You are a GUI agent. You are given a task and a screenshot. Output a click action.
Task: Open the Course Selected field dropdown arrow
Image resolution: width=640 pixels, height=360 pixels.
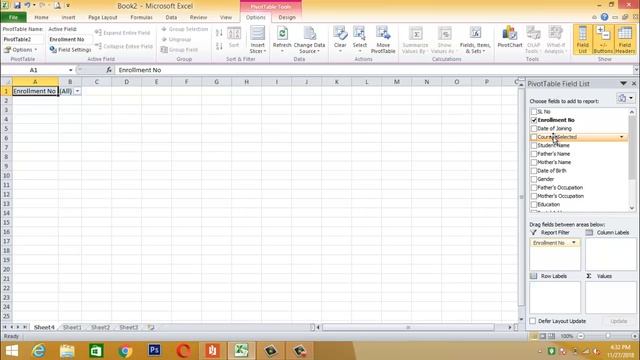(622, 137)
